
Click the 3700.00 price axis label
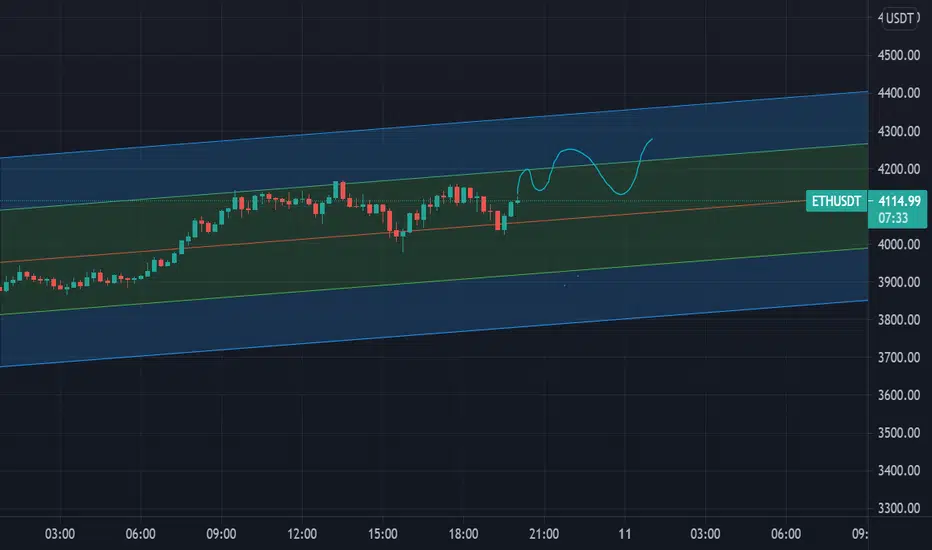pyautogui.click(x=899, y=357)
